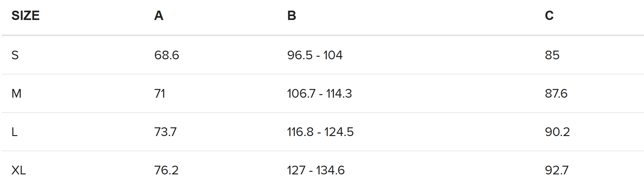Click the 127 - 134.6 range cell
The height and width of the screenshot is (186, 644).
[316, 170]
